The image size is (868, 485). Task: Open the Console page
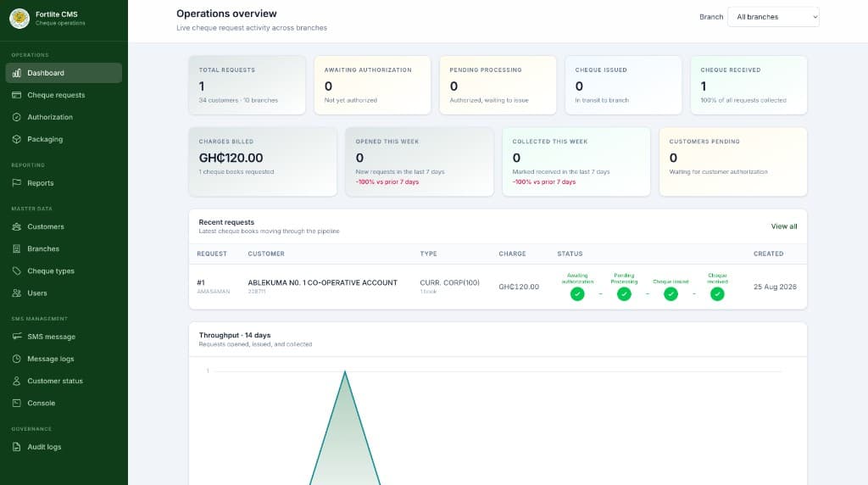pos(64,403)
